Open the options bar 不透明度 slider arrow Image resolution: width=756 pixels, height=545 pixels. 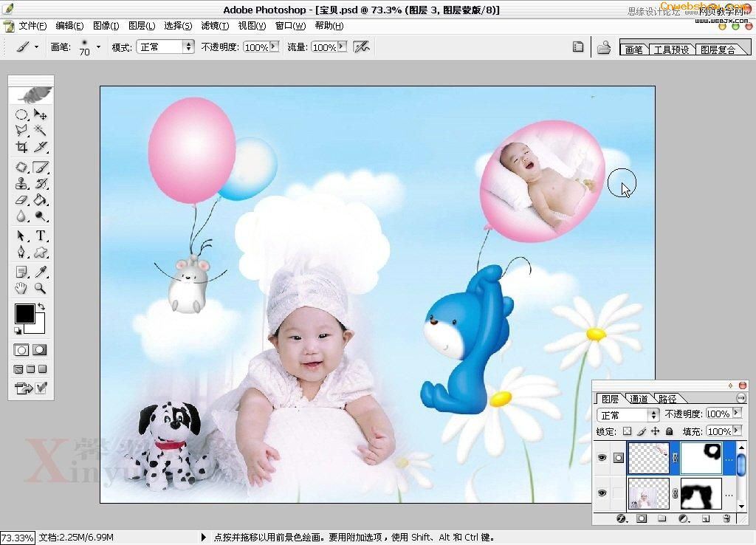[x=275, y=47]
